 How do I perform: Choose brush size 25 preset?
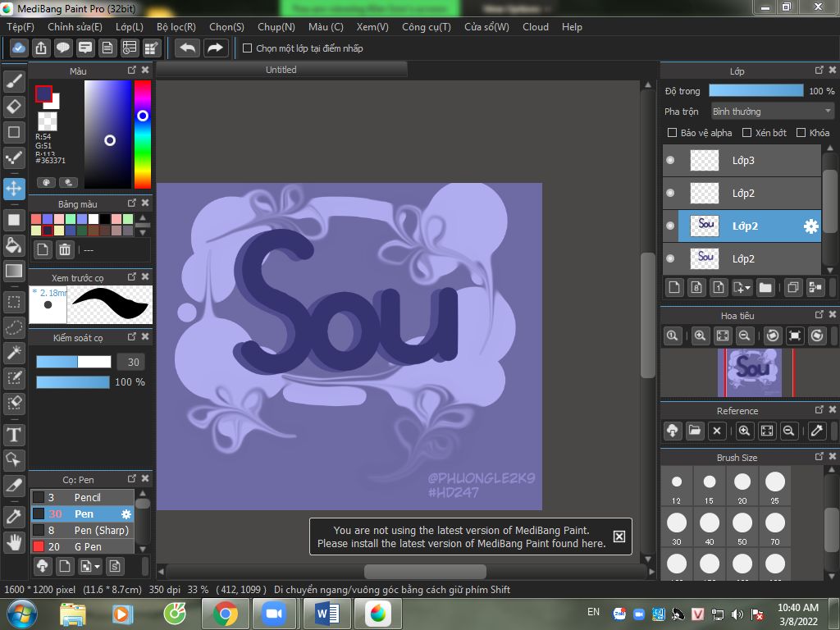tap(774, 487)
